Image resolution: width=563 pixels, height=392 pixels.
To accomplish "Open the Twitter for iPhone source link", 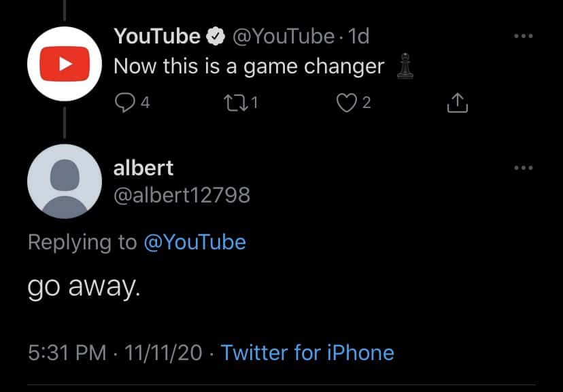I will click(307, 353).
